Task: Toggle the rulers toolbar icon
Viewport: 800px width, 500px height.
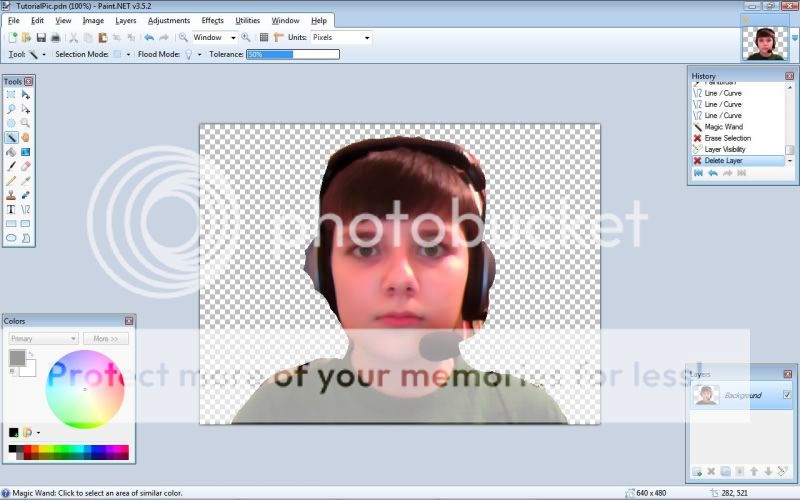Action: tap(278, 37)
